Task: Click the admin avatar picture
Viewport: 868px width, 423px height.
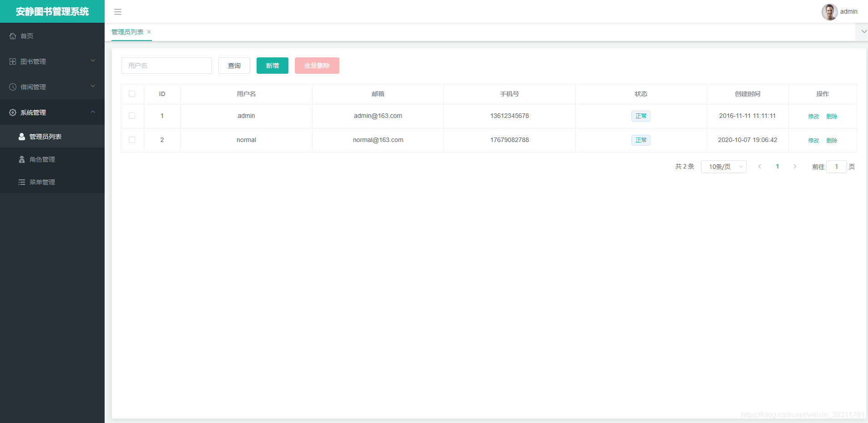Action: click(829, 12)
